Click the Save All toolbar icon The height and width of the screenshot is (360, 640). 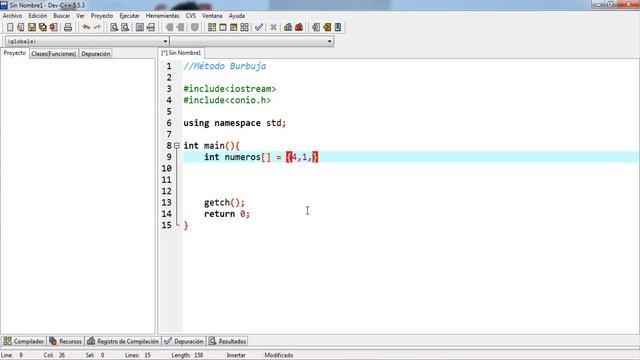click(x=43, y=27)
